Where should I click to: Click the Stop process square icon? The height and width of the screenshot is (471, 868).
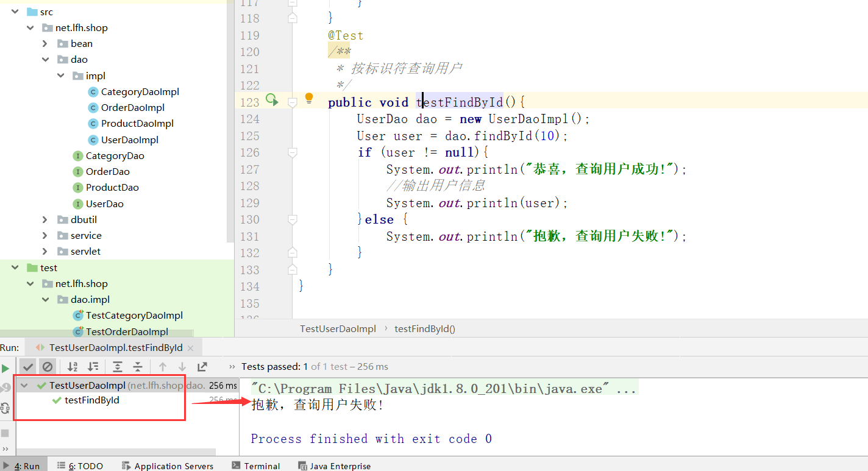[x=5, y=433]
